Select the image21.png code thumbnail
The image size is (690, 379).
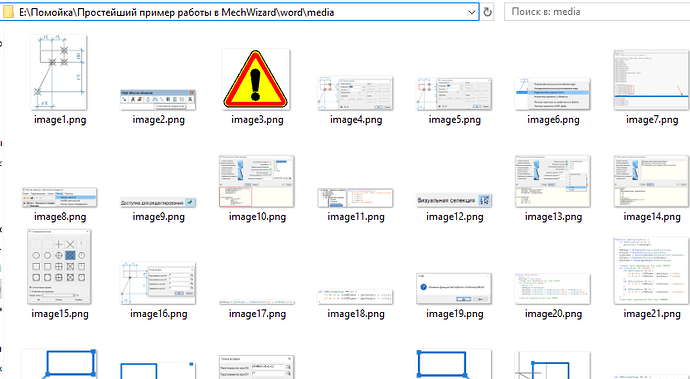[651, 270]
